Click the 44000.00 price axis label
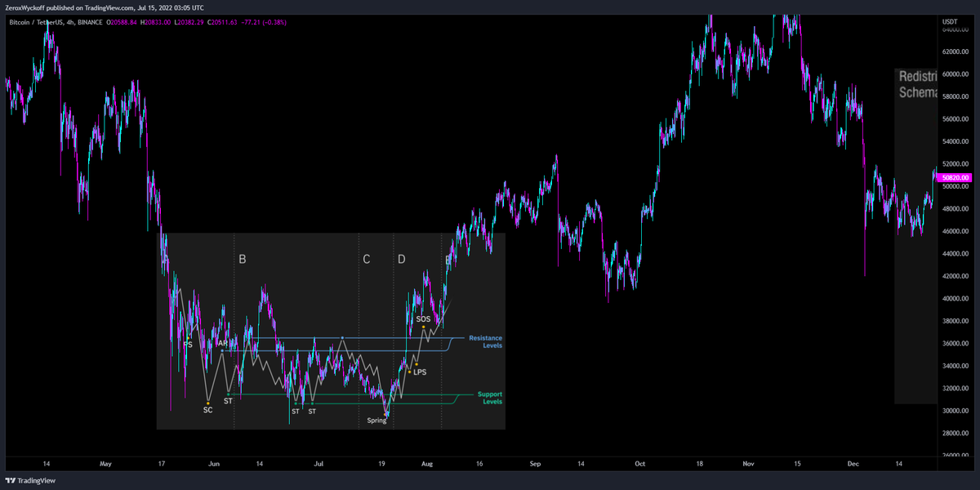Viewport: 980px width, 490px height. pyautogui.click(x=955, y=253)
